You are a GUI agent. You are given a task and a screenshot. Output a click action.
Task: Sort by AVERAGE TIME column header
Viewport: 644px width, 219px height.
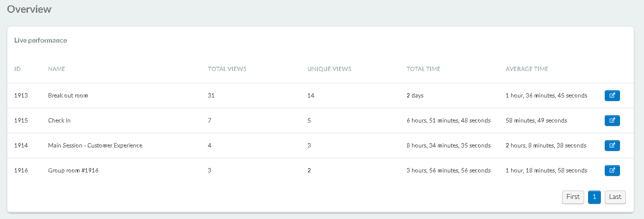tap(527, 69)
